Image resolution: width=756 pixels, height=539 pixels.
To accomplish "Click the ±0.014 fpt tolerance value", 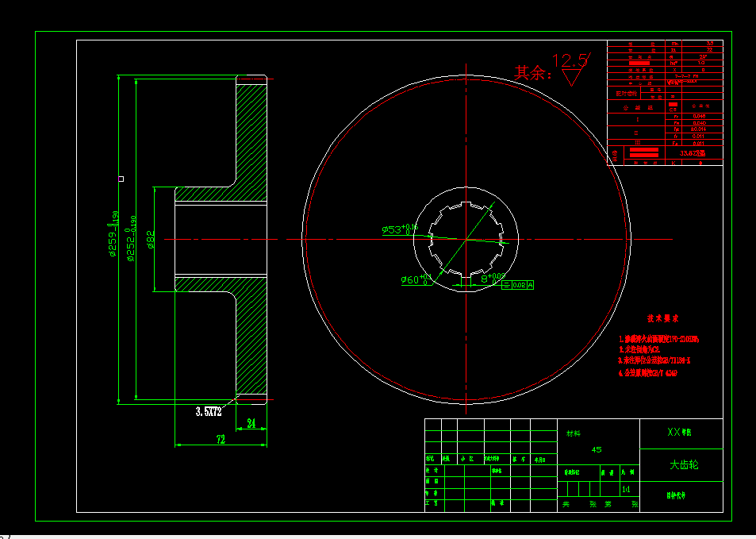I will (x=699, y=129).
